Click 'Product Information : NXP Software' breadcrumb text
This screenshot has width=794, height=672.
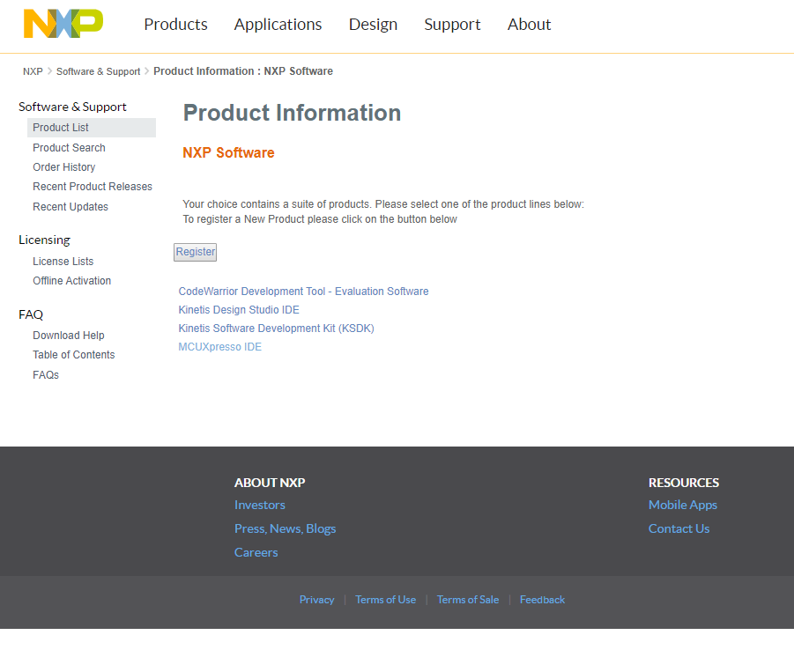point(243,71)
